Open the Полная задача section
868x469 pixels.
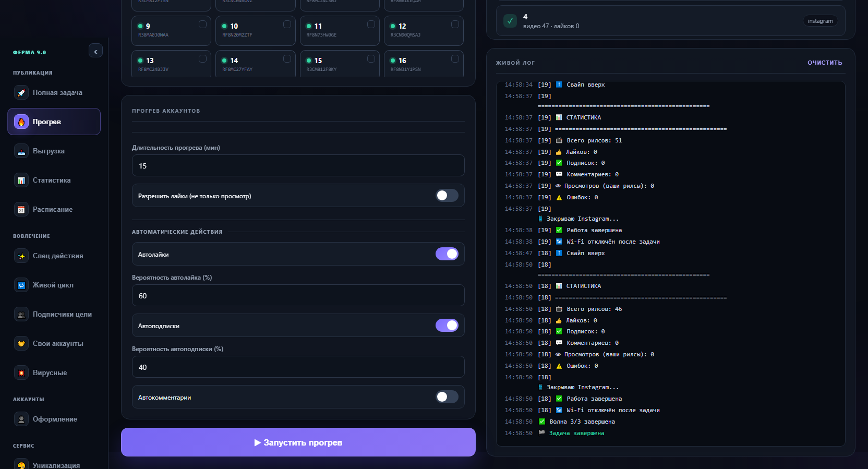[54, 93]
